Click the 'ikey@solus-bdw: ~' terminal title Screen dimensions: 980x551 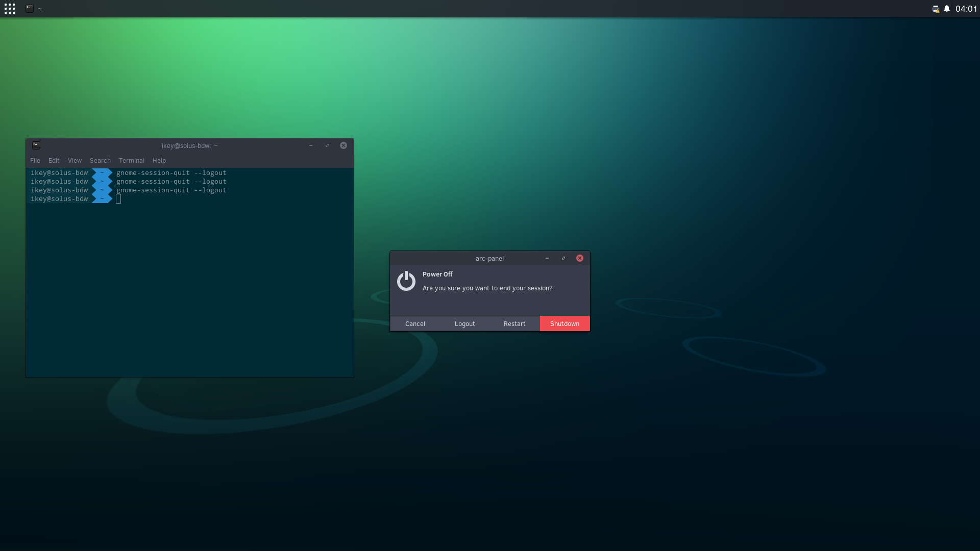click(190, 145)
